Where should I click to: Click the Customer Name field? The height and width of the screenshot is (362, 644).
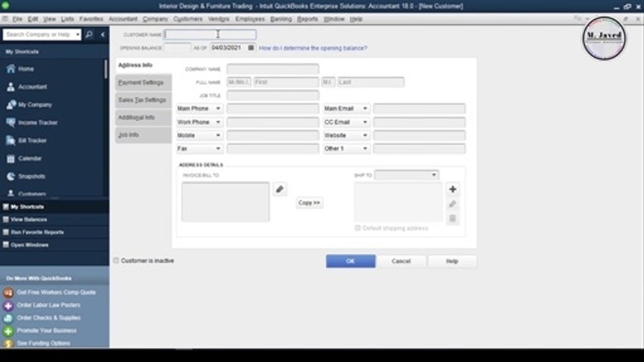(210, 35)
